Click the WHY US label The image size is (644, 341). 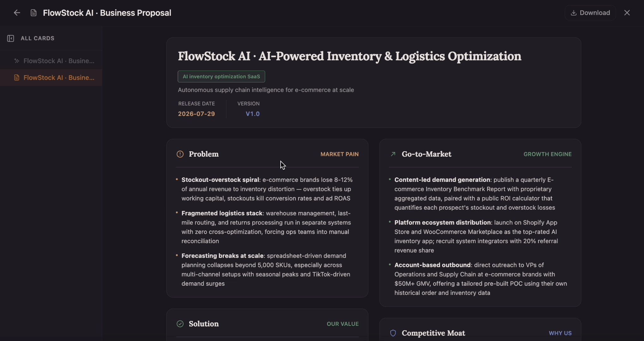560,333
